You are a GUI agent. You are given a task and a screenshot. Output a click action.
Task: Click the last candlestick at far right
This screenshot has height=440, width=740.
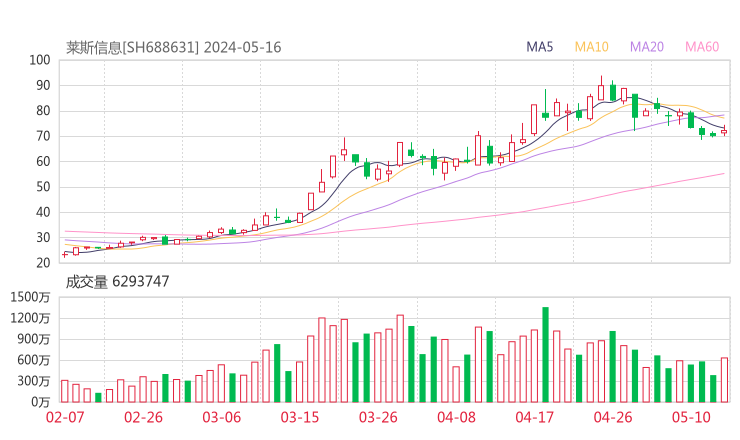coord(724,131)
